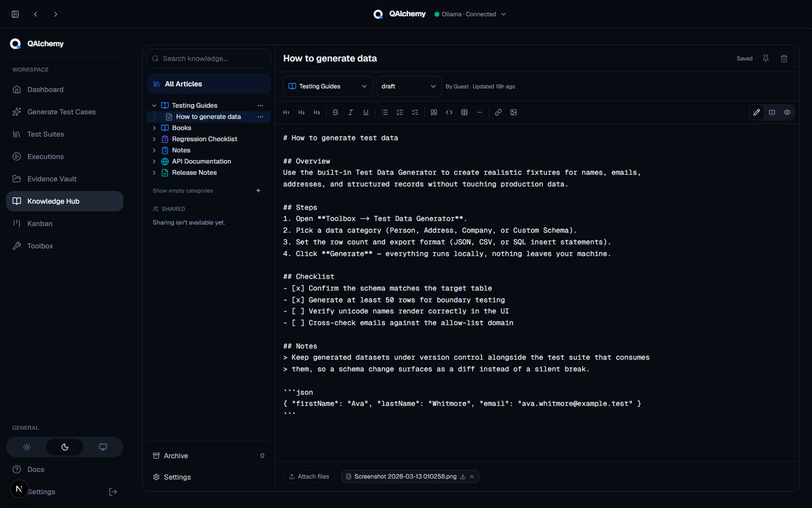This screenshot has width=812, height=508.
Task: Insert task checklist
Action: point(415,112)
